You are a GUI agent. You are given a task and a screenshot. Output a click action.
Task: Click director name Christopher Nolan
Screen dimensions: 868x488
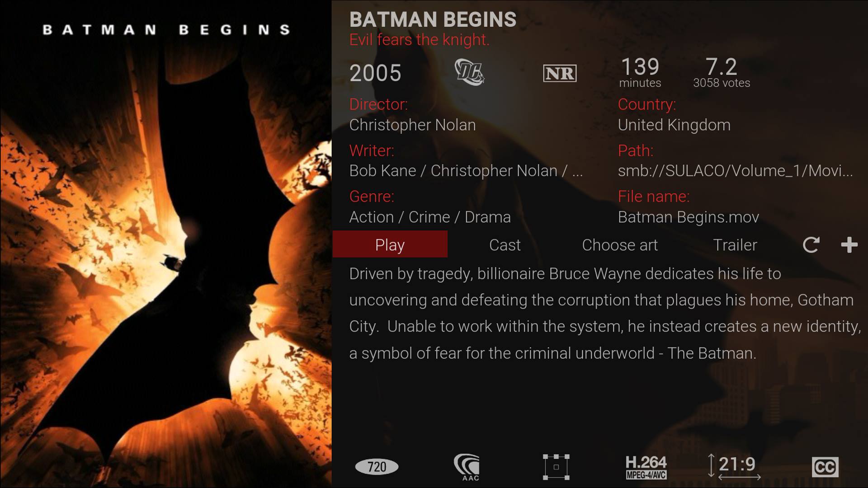[x=412, y=125]
